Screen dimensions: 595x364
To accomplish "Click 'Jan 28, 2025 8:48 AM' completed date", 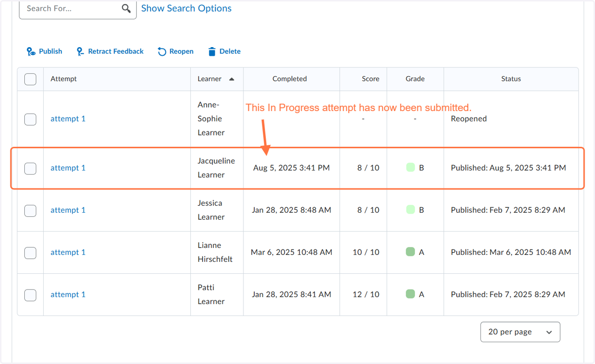I will pos(292,210).
